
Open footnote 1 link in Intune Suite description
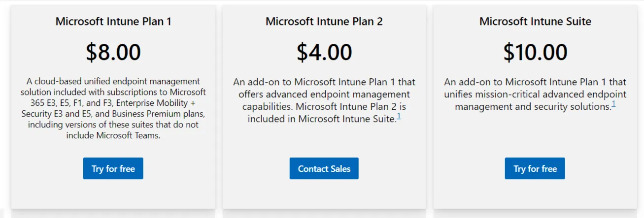click(614, 104)
